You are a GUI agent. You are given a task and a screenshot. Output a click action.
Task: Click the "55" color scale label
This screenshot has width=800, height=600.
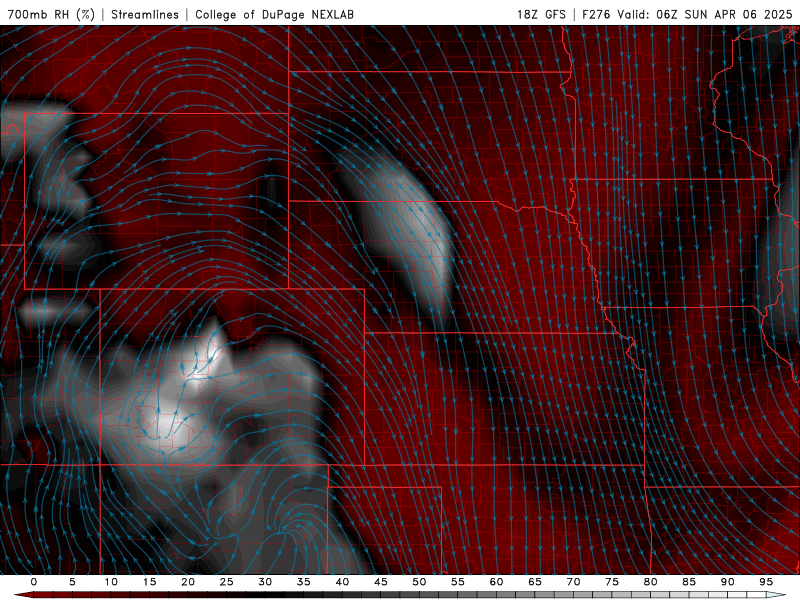tap(458, 582)
